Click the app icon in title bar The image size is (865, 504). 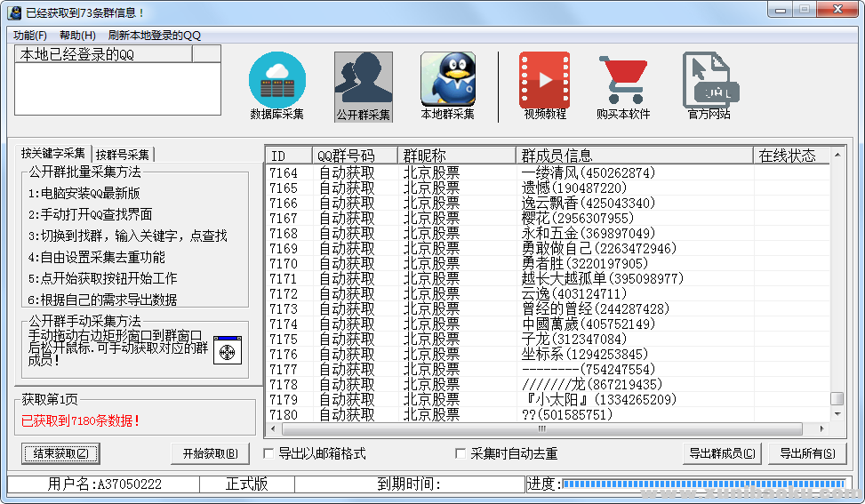click(x=14, y=12)
